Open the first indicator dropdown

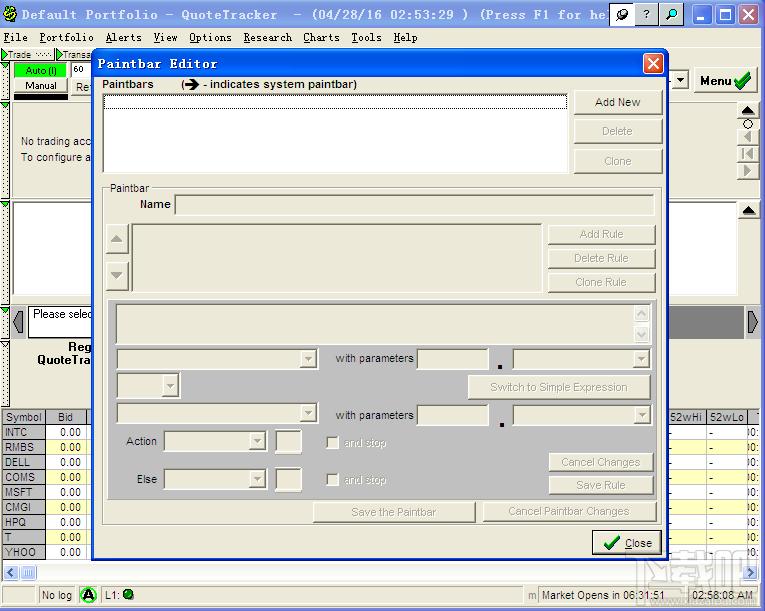(x=308, y=359)
